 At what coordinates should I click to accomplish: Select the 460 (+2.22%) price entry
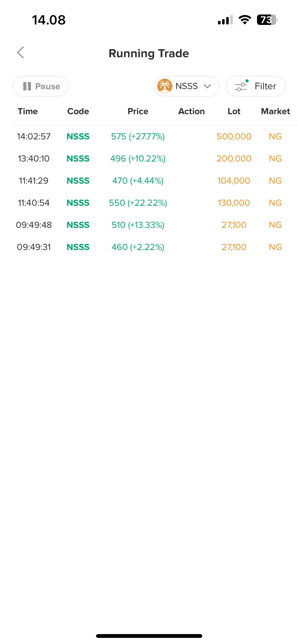pyautogui.click(x=138, y=247)
